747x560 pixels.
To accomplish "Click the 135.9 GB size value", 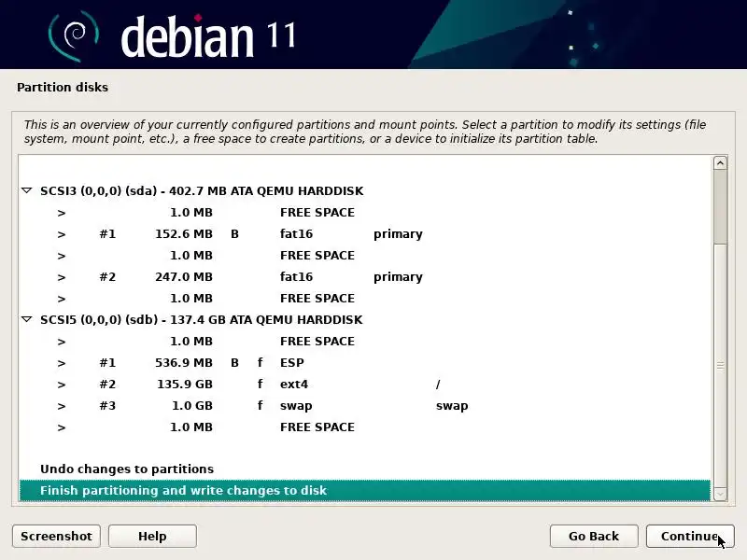I will pyautogui.click(x=185, y=385).
